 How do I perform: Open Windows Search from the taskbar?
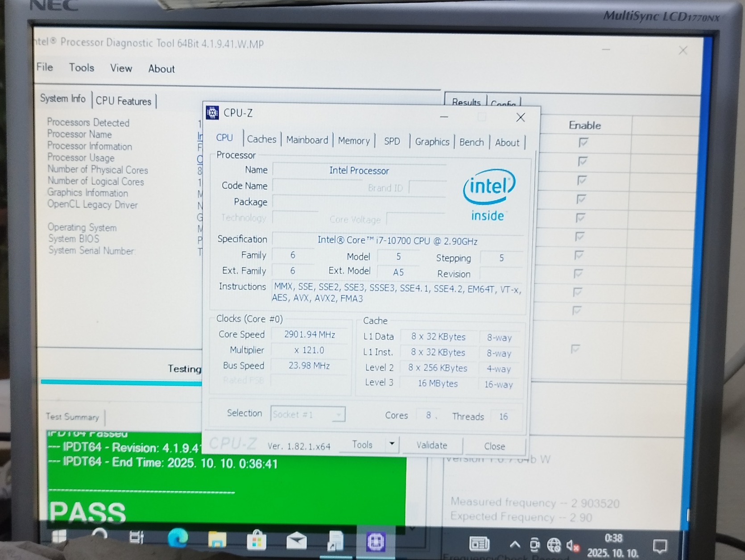click(99, 535)
